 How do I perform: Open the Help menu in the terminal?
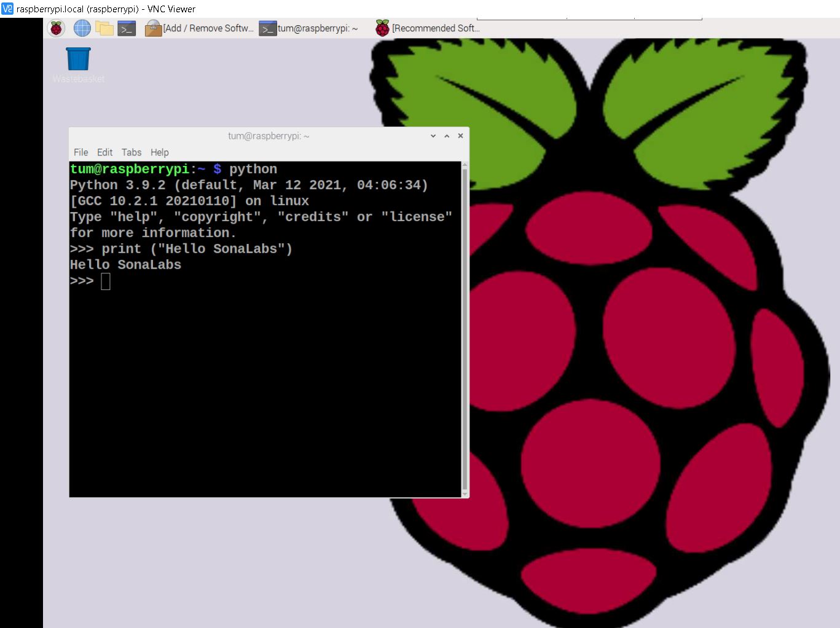(x=159, y=152)
